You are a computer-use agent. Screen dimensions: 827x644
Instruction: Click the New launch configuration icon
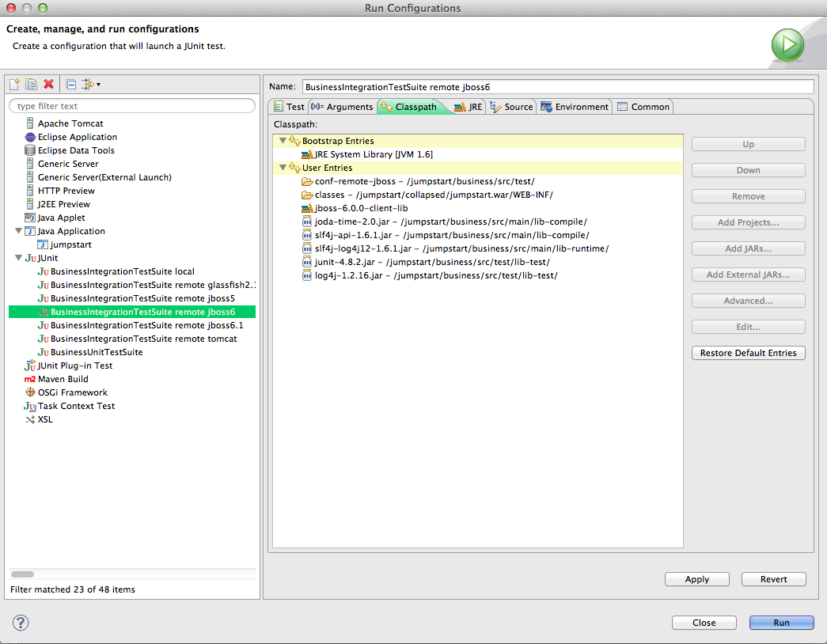point(14,84)
